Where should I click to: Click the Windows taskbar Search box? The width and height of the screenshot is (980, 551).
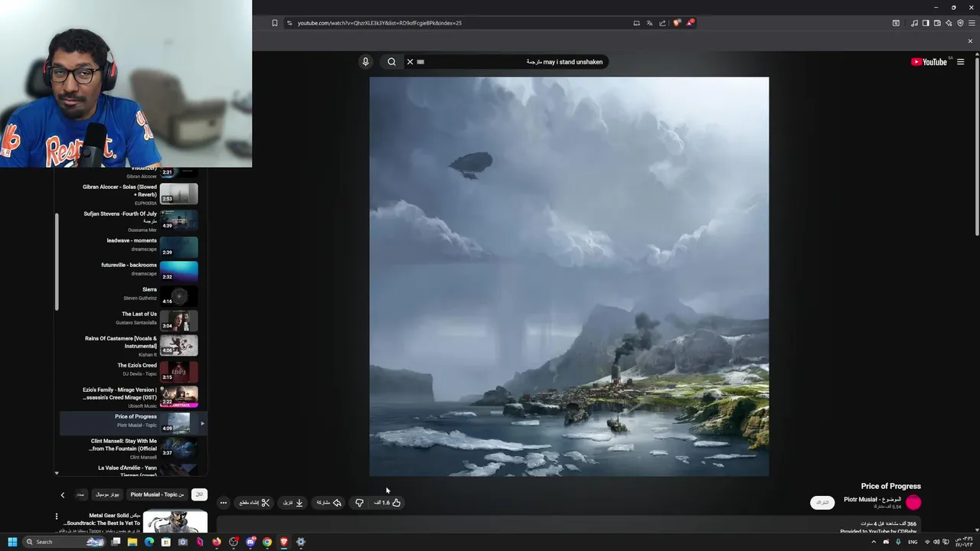tap(65, 542)
